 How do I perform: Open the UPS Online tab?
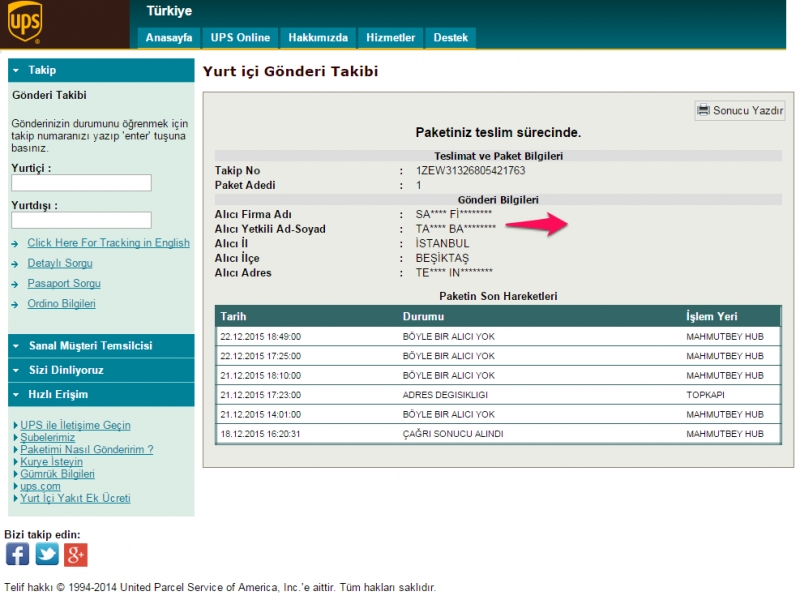tap(240, 38)
